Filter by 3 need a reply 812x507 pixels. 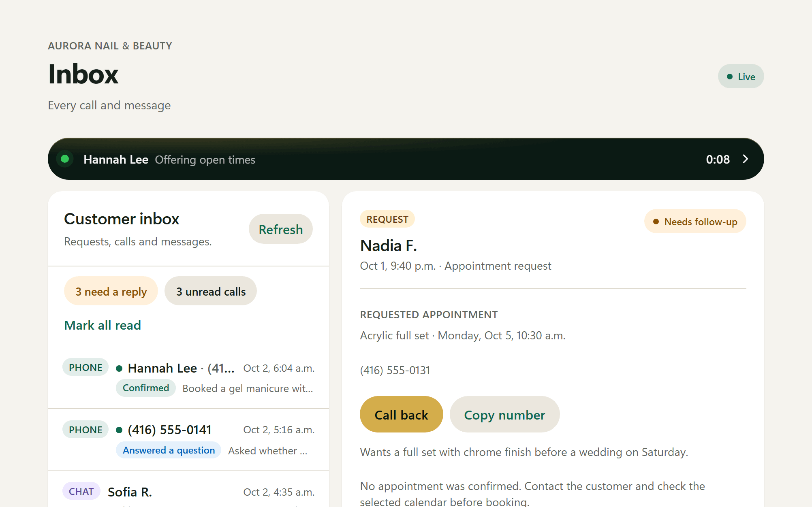coord(111,291)
